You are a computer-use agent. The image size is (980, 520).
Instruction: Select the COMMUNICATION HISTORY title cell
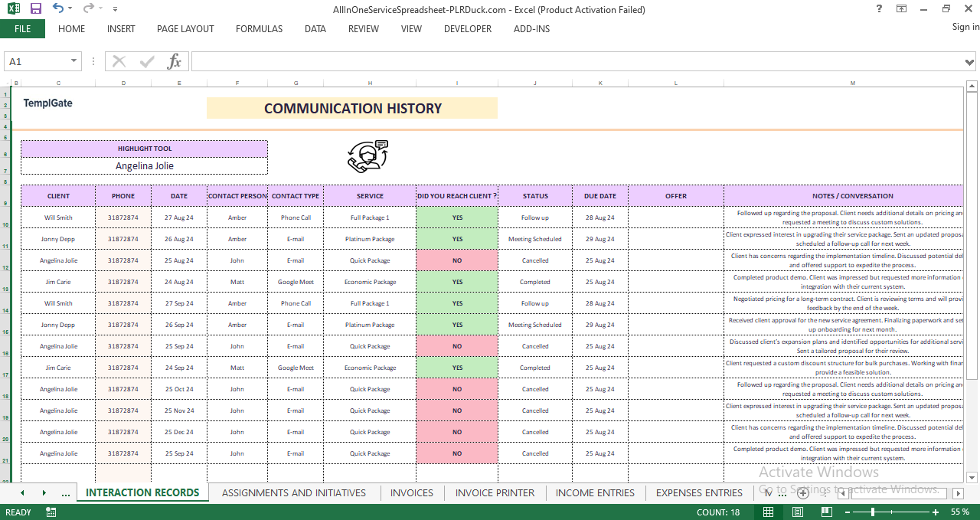click(x=352, y=108)
